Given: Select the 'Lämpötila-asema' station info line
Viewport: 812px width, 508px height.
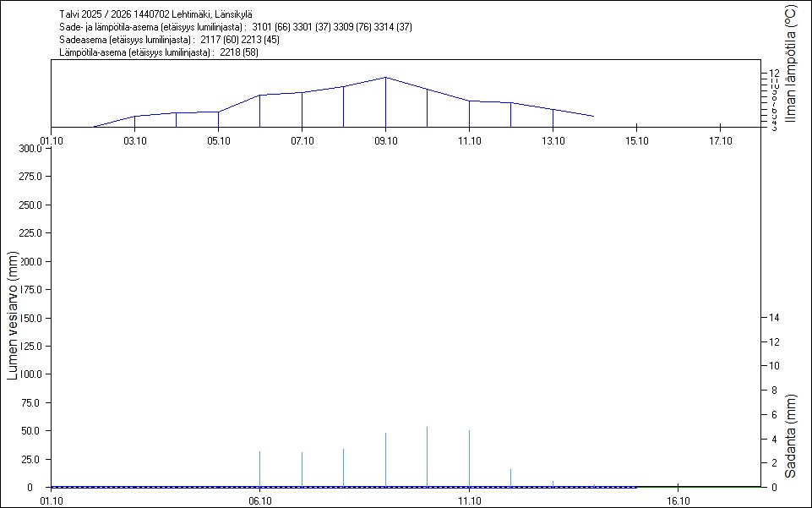Looking at the screenshot, I should (159, 52).
